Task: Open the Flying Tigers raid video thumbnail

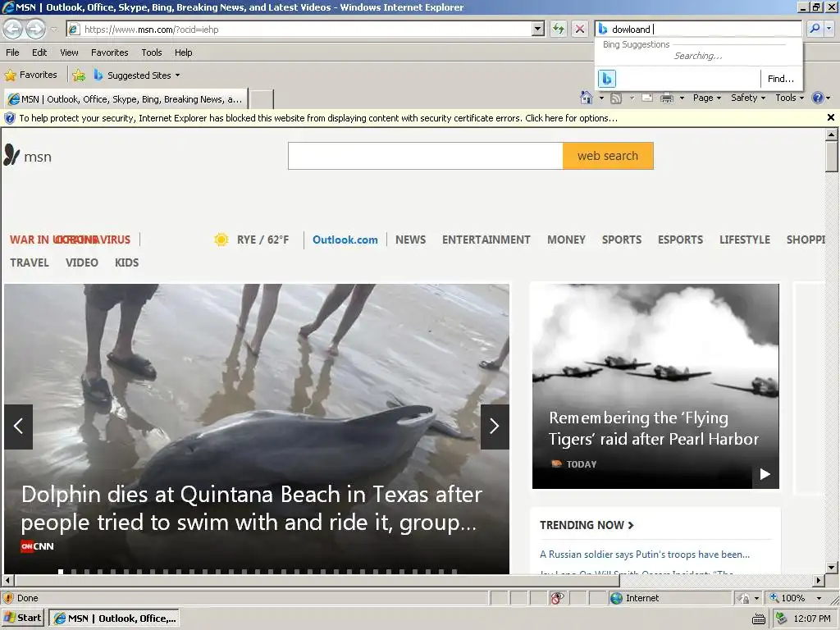Action: click(655, 386)
